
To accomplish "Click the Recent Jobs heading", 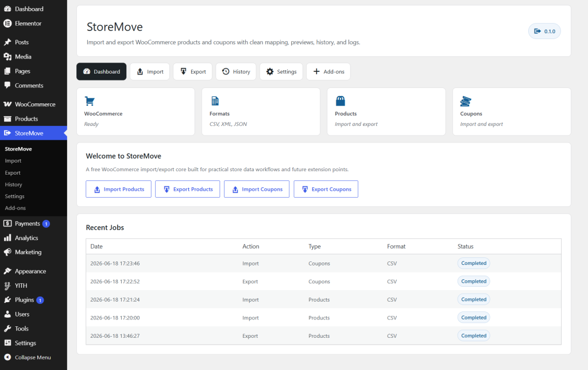I will pos(105,228).
